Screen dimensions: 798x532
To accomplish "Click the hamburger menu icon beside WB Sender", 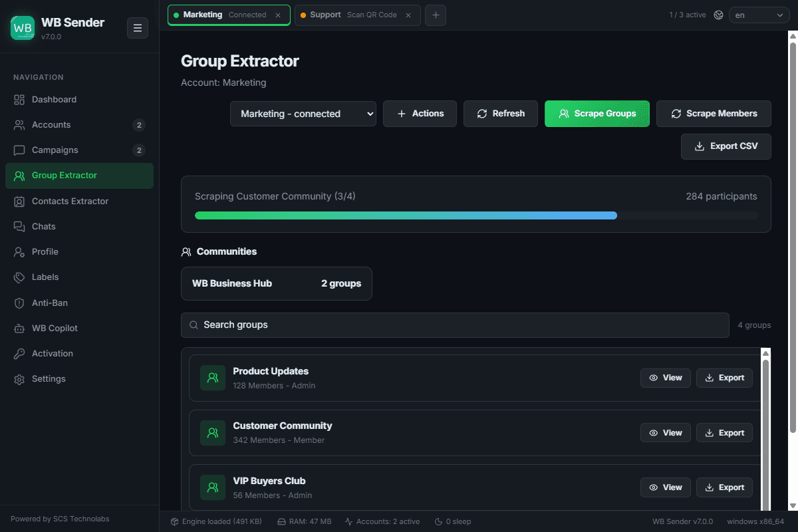I will pyautogui.click(x=138, y=28).
